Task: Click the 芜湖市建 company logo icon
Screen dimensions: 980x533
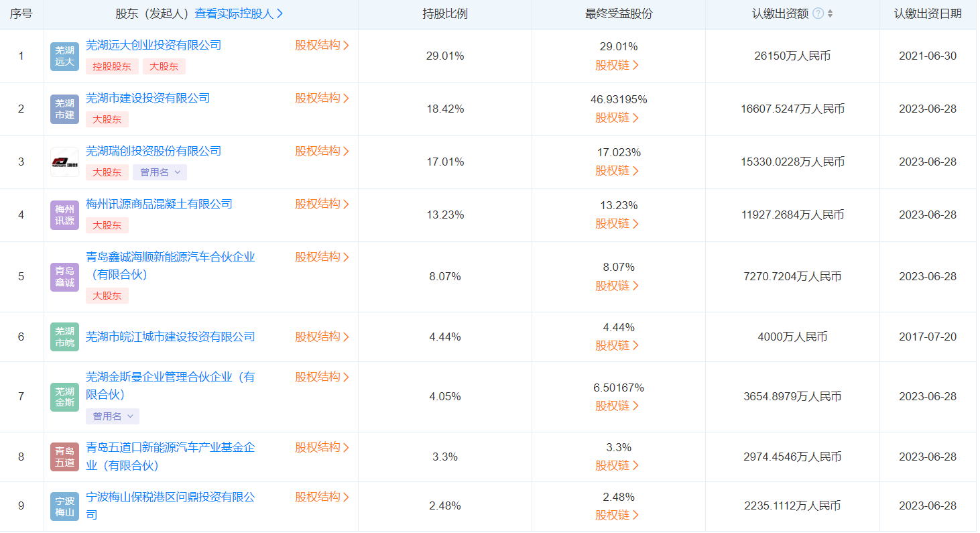Action: click(x=64, y=109)
